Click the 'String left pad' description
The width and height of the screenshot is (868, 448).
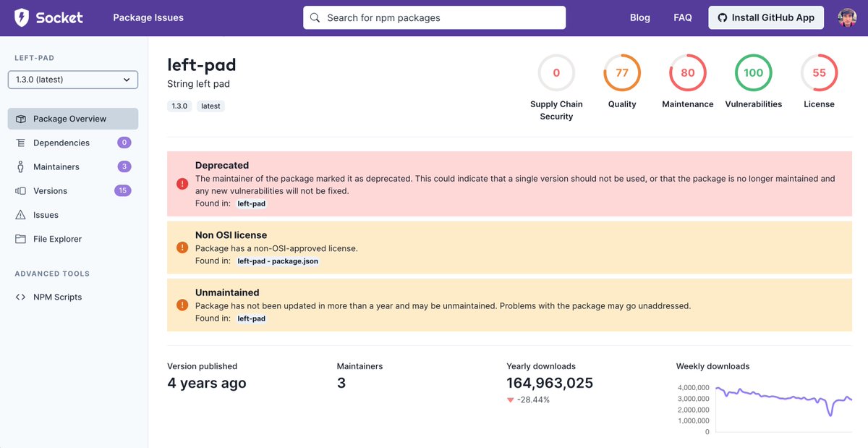pos(198,84)
